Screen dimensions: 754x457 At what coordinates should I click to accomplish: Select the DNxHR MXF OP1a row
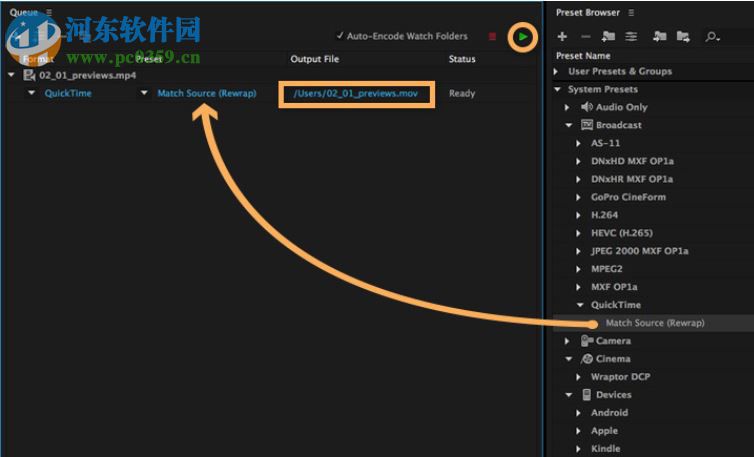(632, 179)
